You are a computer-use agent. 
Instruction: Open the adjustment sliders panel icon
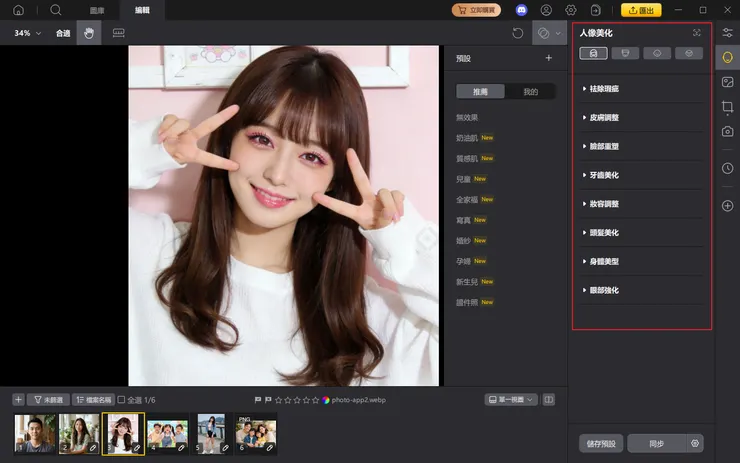[x=727, y=33]
